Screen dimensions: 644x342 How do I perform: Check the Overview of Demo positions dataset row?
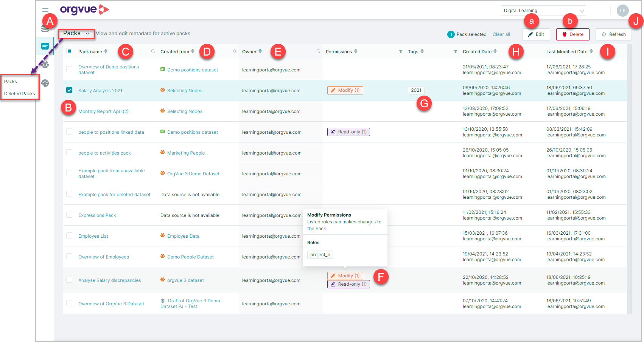pos(69,69)
